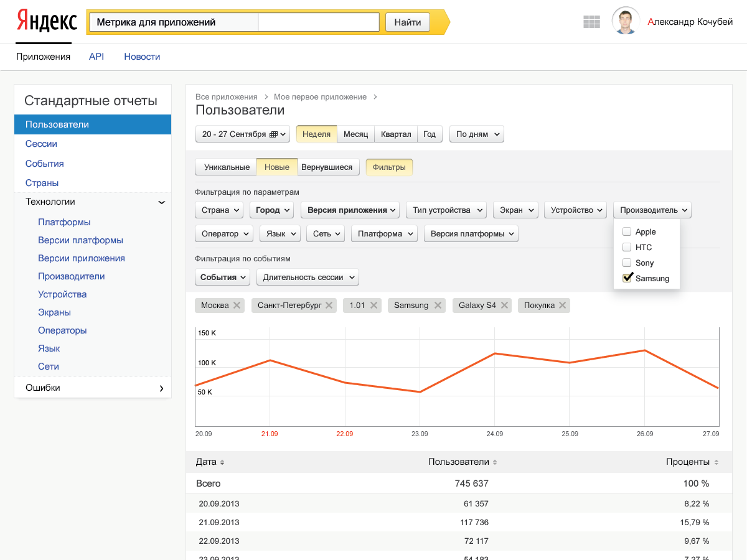Remove the Galaxy S4 filter tag
Viewport: 747px width, 560px height.
coord(504,306)
